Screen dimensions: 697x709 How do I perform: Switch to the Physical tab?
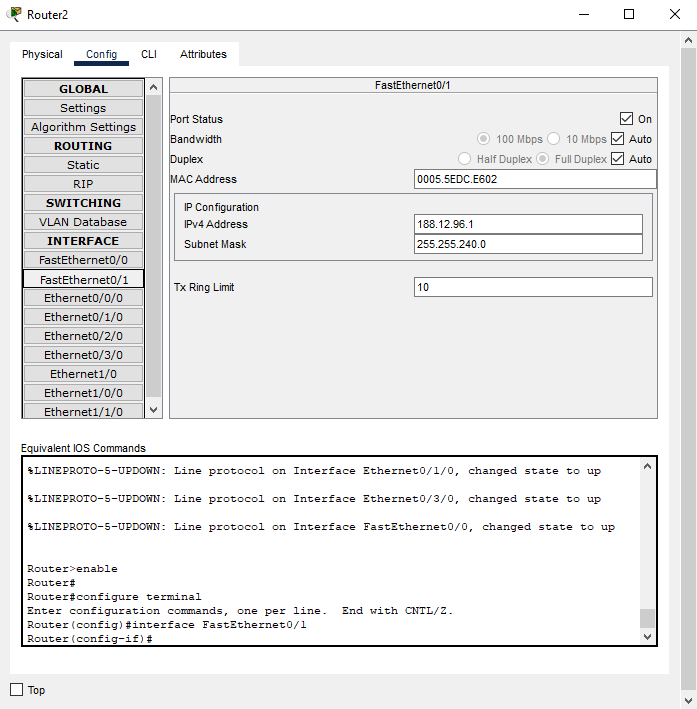pos(42,54)
